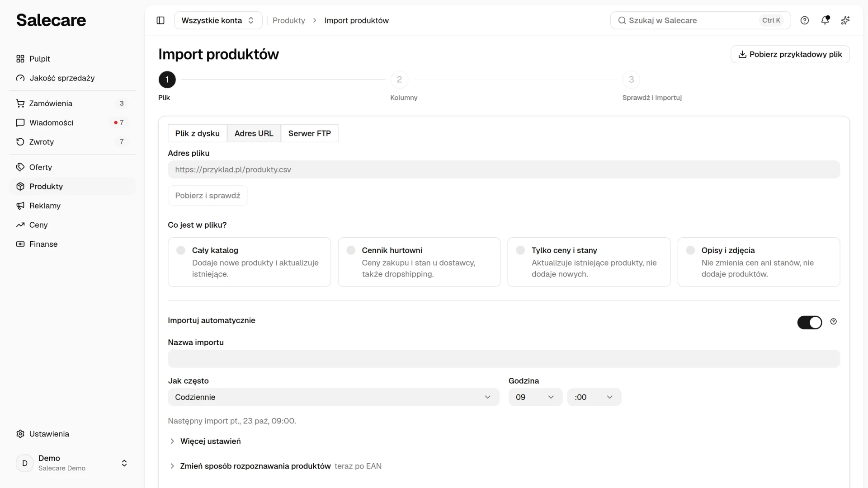This screenshot has height=488, width=868.
Task: Open the Jak często Codziennie dropdown
Action: (x=334, y=397)
